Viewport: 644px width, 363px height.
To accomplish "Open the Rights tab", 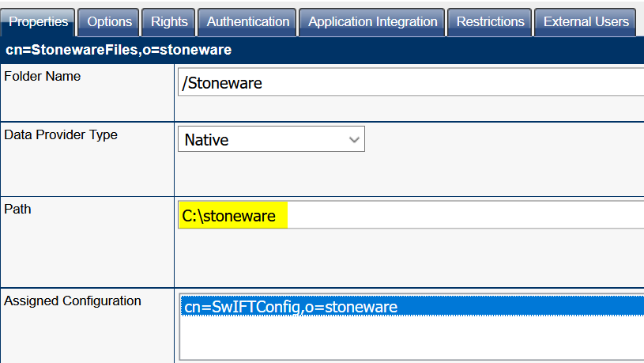I will [169, 22].
